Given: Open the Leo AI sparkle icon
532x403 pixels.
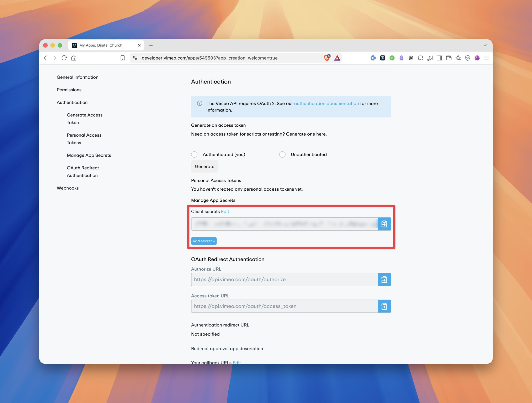Looking at the screenshot, I should click(x=458, y=58).
